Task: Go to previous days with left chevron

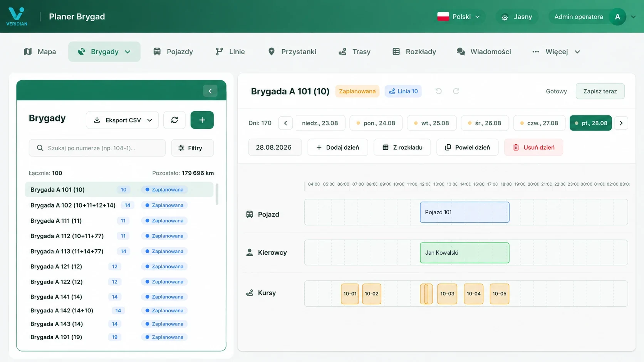Action: click(285, 123)
